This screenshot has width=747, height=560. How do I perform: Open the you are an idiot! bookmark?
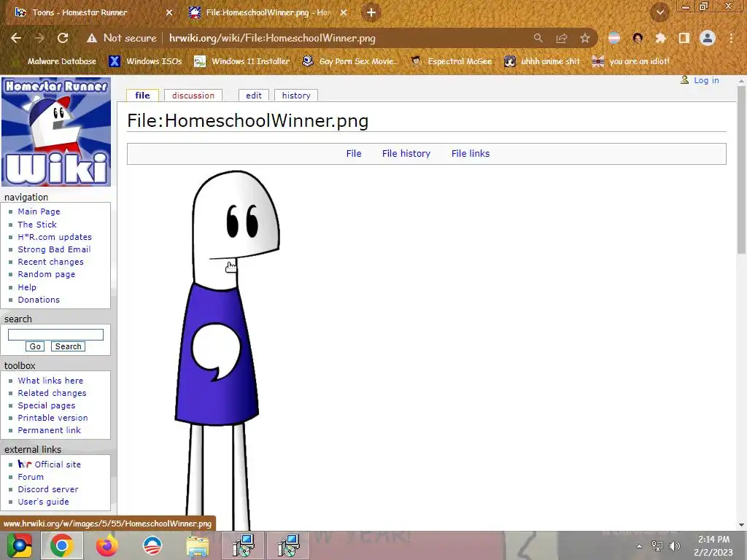tap(631, 61)
